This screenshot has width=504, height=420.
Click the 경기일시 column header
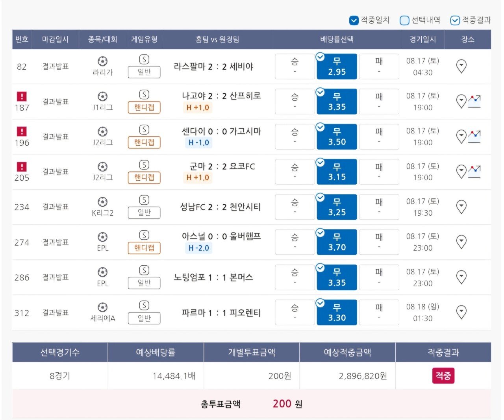click(422, 39)
